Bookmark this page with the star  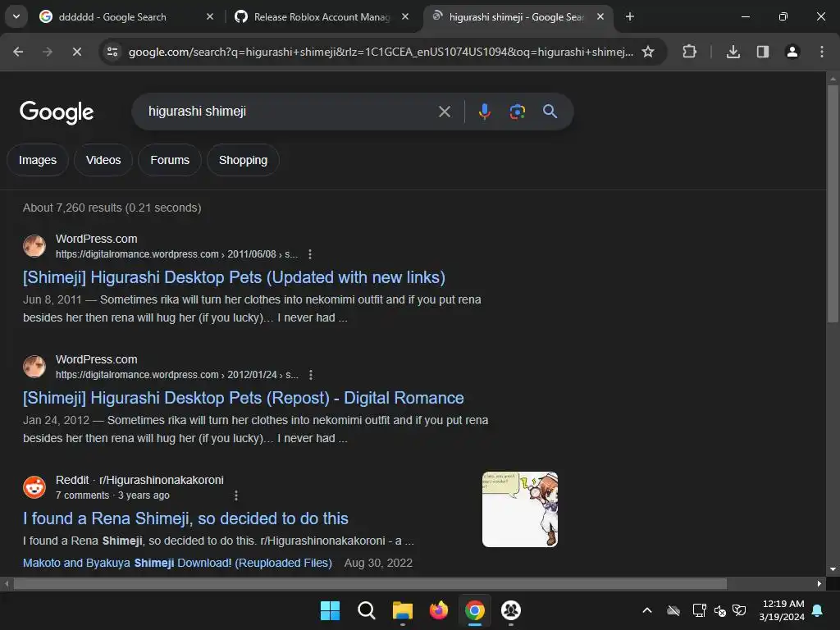(648, 52)
